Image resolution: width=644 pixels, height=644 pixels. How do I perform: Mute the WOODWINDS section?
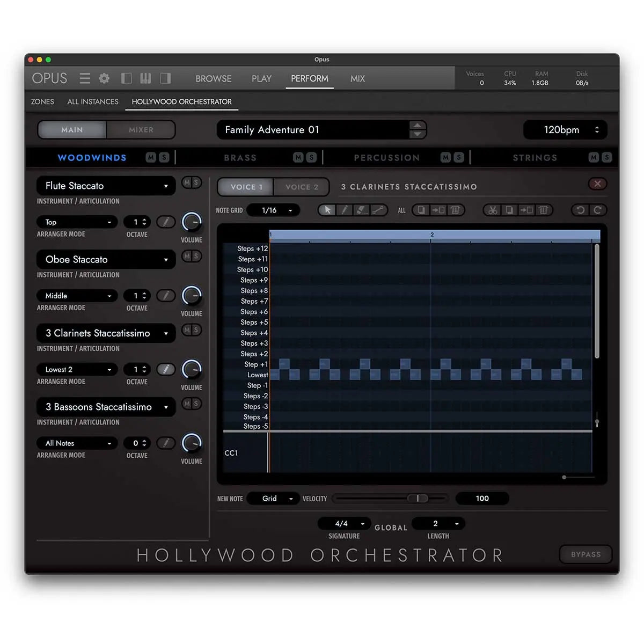(x=151, y=157)
